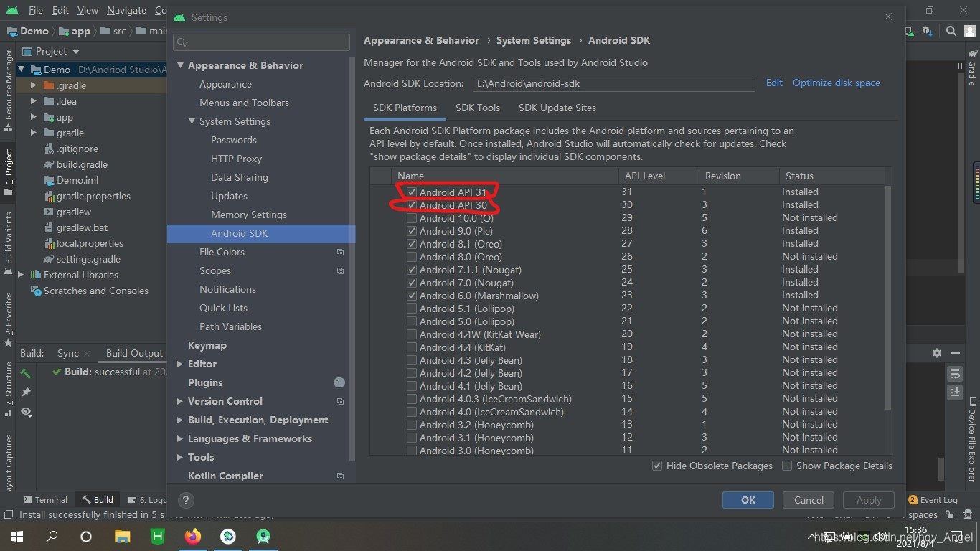This screenshot has height=551, width=980.
Task: Click the read-only lock icon in status bar
Action: [x=950, y=515]
